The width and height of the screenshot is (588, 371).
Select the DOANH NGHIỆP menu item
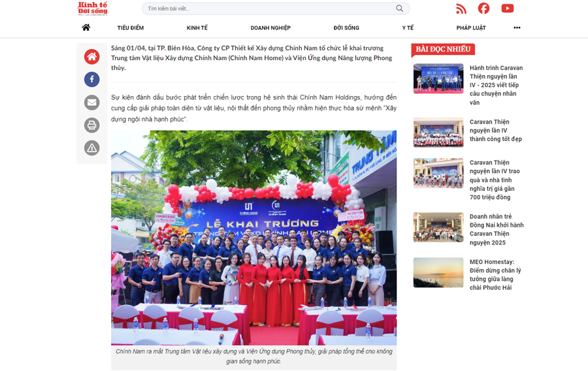(x=270, y=27)
